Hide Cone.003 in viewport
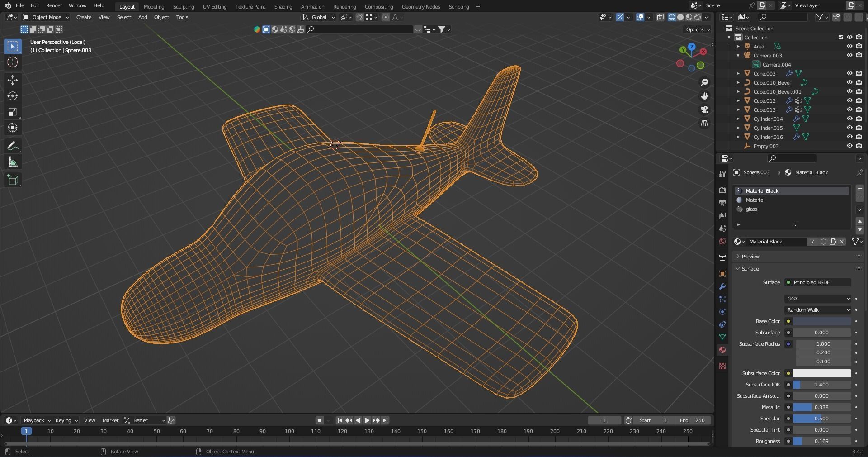 tap(849, 73)
